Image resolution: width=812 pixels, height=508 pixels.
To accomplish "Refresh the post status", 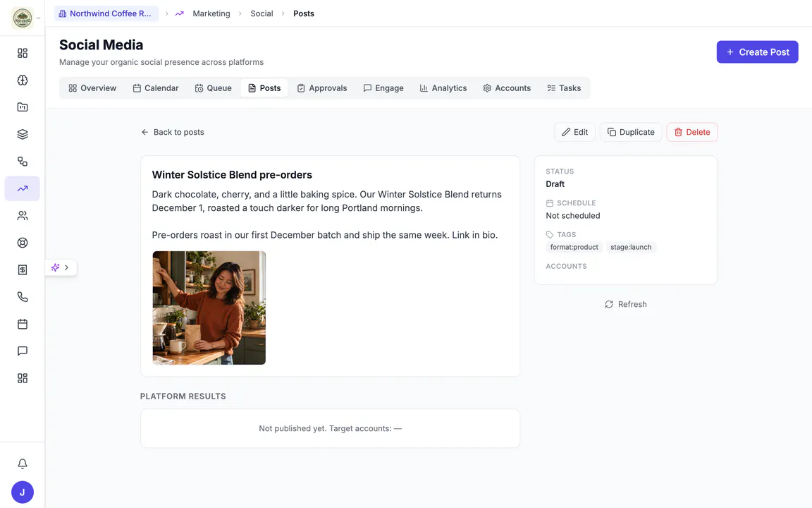I will [626, 304].
